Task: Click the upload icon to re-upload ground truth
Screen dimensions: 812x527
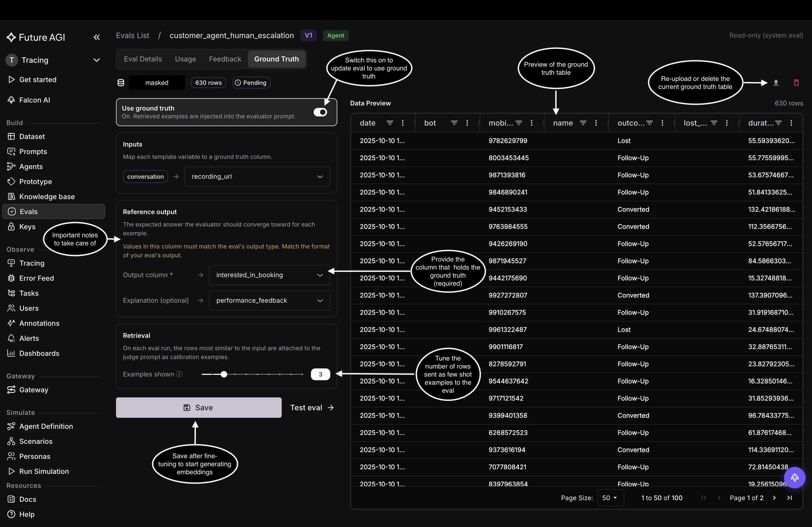Action: click(x=776, y=82)
